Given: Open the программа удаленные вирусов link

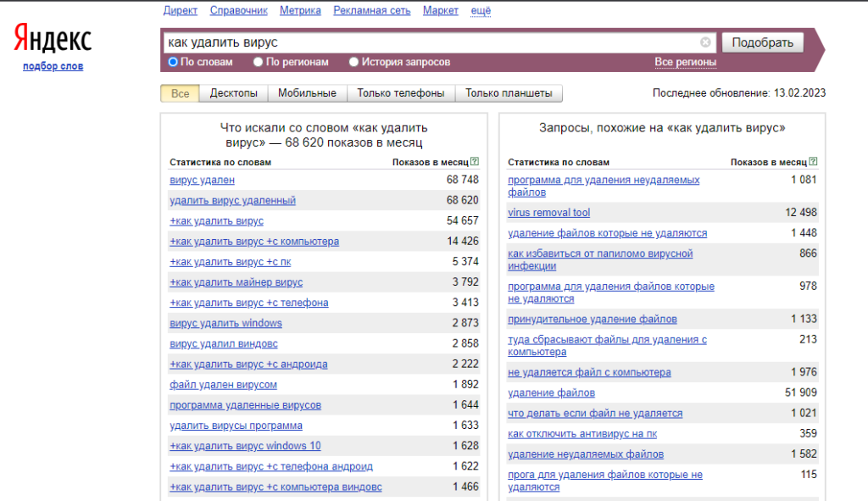Looking at the screenshot, I should pos(245,405).
